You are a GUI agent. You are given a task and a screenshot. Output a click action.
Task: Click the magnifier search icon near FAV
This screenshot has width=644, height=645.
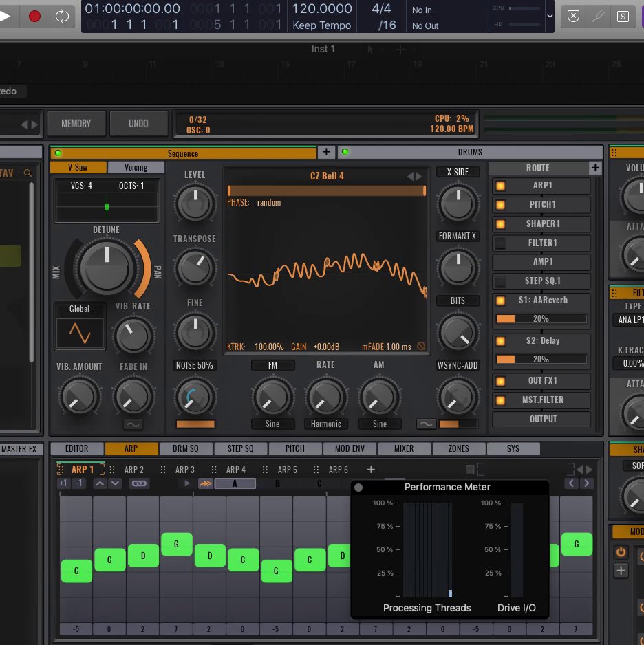point(28,173)
